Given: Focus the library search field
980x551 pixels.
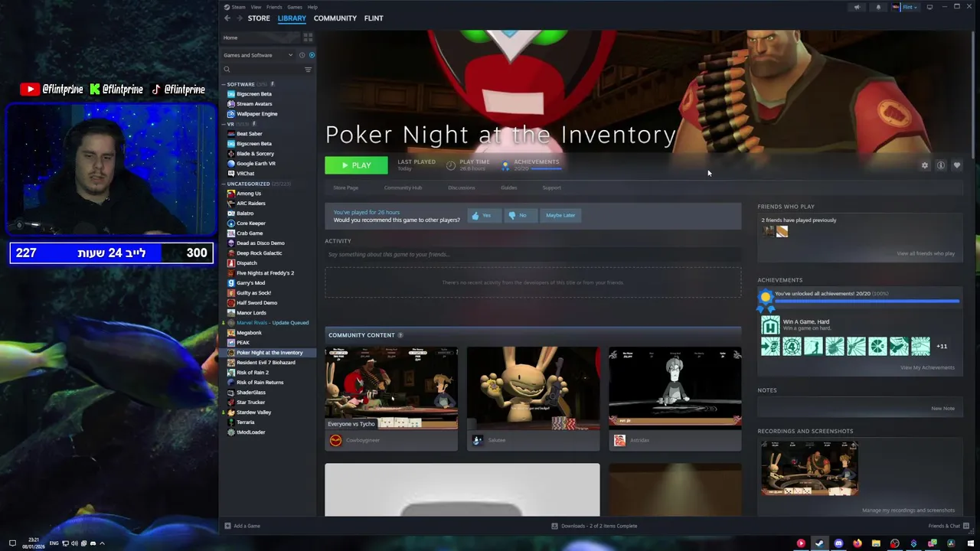Looking at the screenshot, I should click(262, 70).
